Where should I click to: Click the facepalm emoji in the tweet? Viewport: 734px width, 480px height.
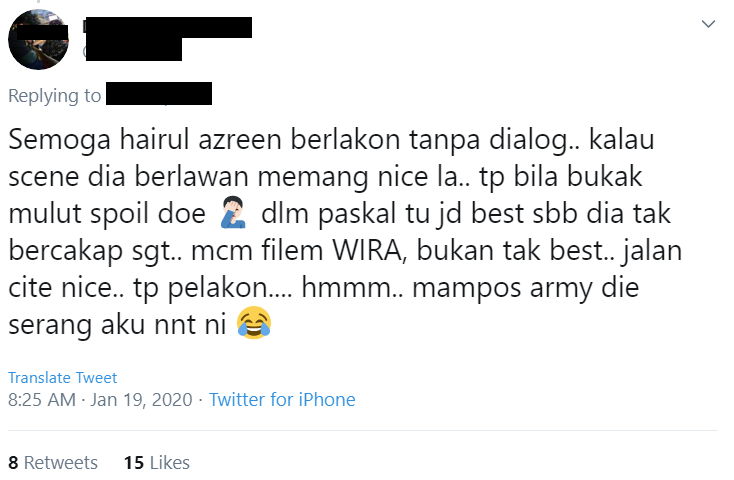coord(233,213)
